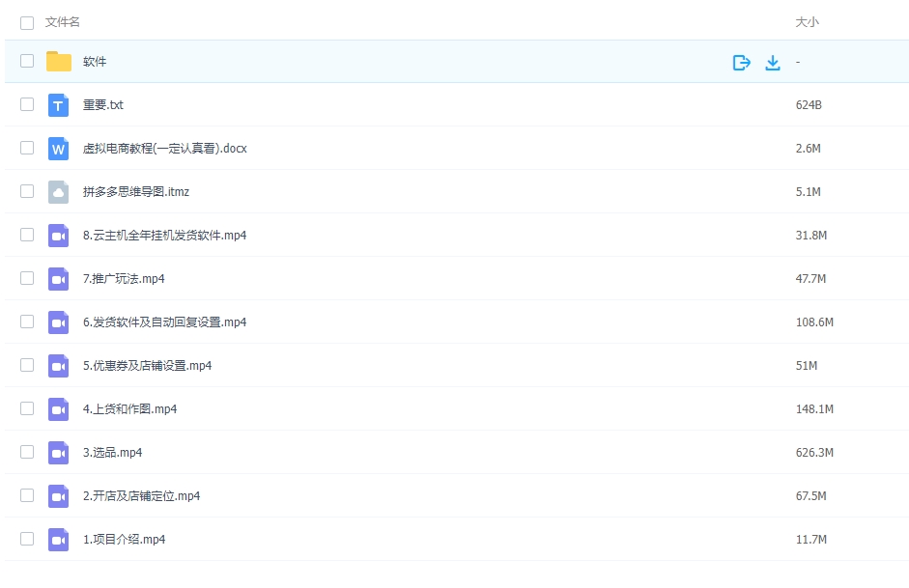Viewport: 909px width, 588px height.
Task: Sort by the 文件名 column header
Action: (63, 22)
